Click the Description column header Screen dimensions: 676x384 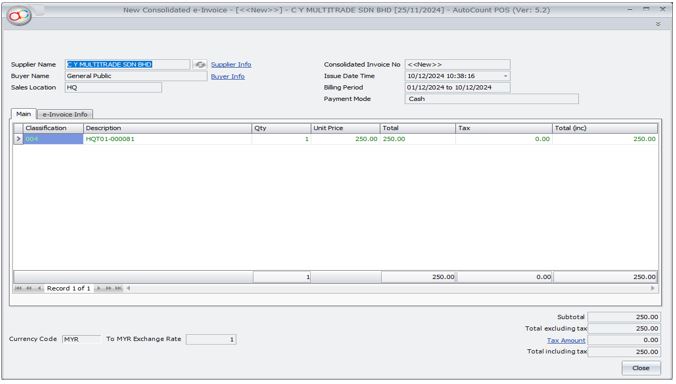pyautogui.click(x=167, y=128)
